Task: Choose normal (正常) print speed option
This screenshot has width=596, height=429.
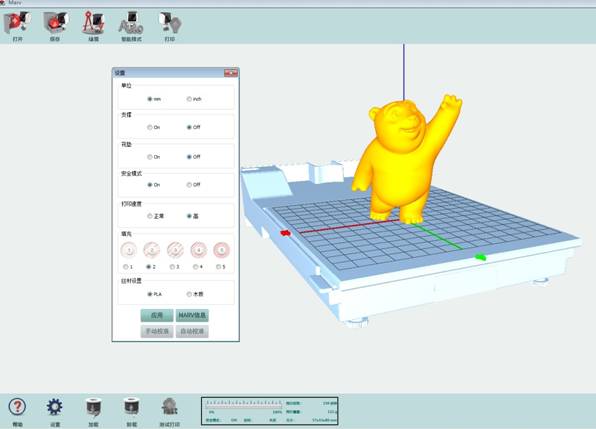Action: [150, 216]
